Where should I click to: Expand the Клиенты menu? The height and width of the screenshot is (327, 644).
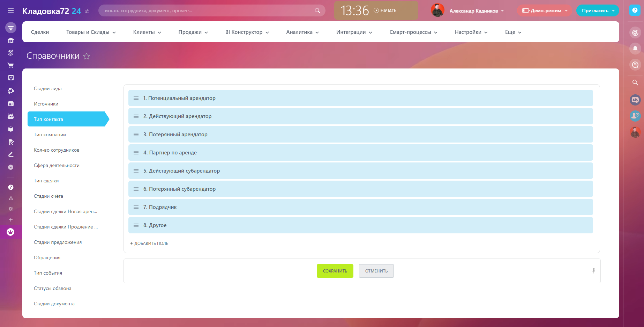coord(147,32)
